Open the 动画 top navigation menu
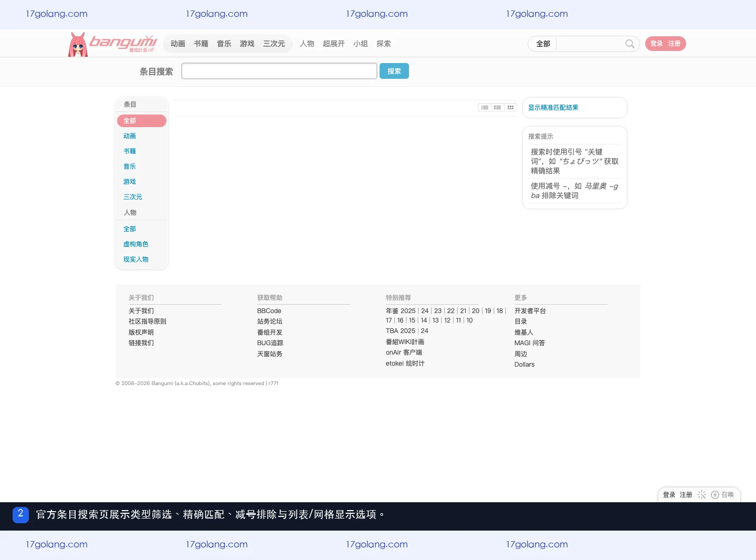 [x=178, y=44]
